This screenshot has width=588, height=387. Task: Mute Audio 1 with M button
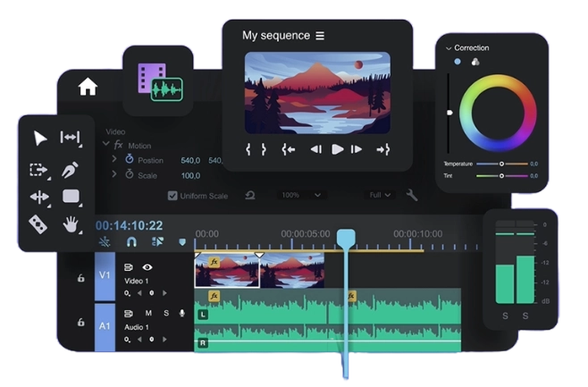(x=148, y=313)
